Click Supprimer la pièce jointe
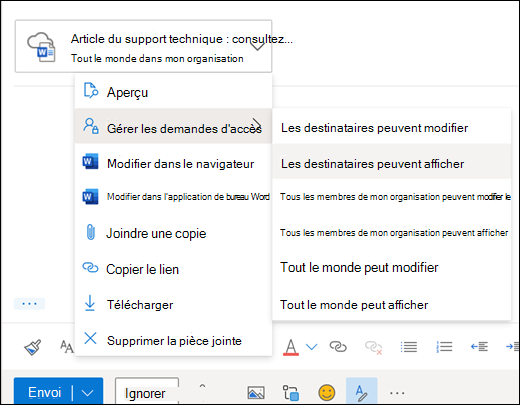Image resolution: width=520 pixels, height=405 pixels. (173, 340)
